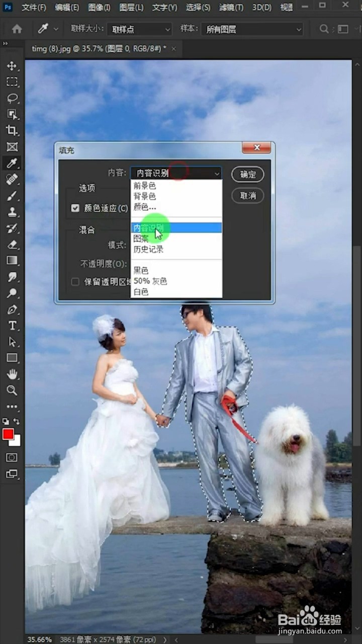Close the timg (8).jpg document tab
Screen dimensions: 362x644
tap(174, 48)
